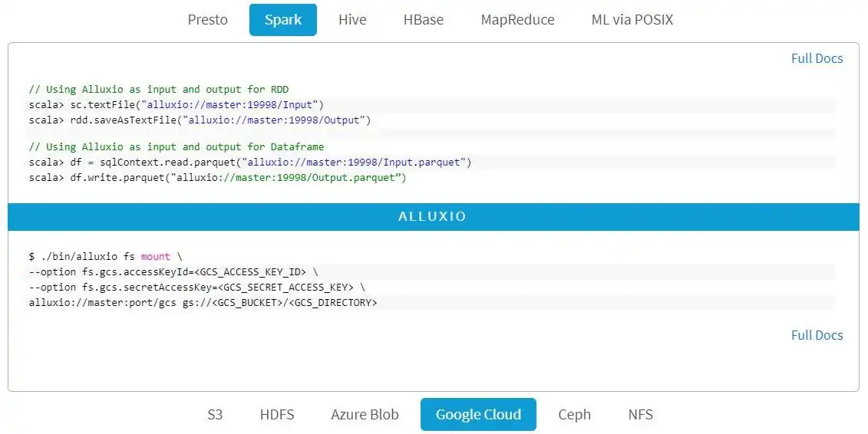The height and width of the screenshot is (434, 868).
Task: Open Full Docs link below mount command
Action: click(817, 335)
